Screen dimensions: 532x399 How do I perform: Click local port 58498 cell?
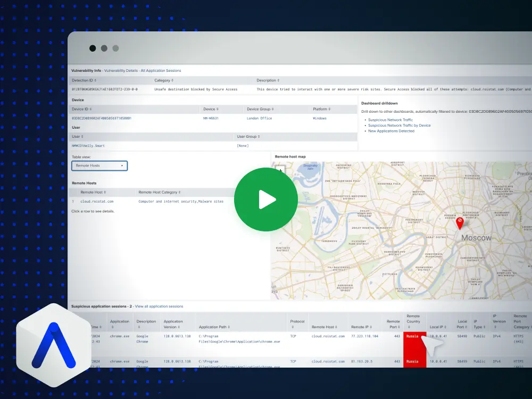pos(462,336)
